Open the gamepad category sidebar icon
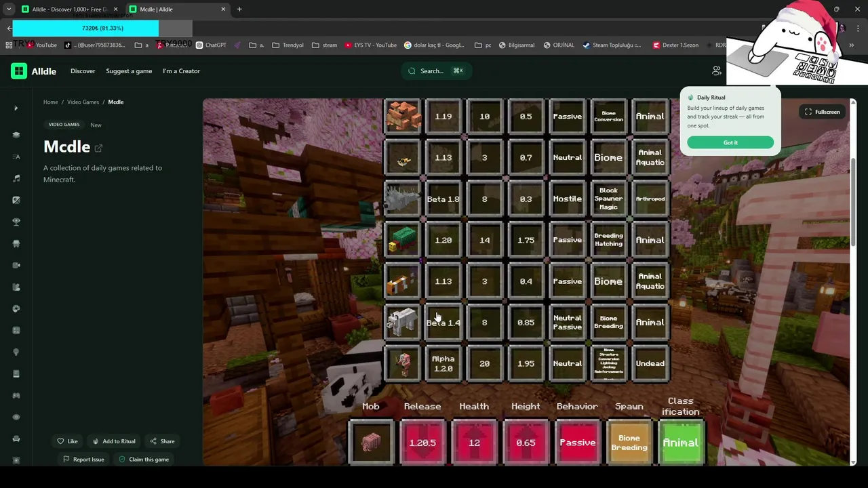Viewport: 868px width, 488px height. tap(16, 395)
